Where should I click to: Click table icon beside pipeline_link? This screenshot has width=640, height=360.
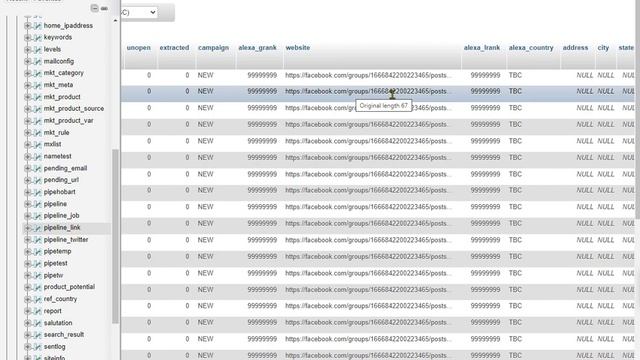(38, 228)
